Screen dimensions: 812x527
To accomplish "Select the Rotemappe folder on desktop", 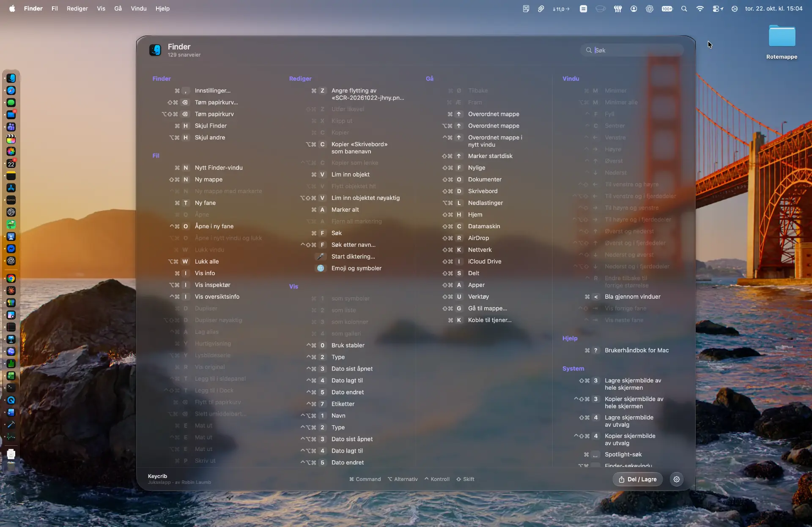I will tap(782, 42).
